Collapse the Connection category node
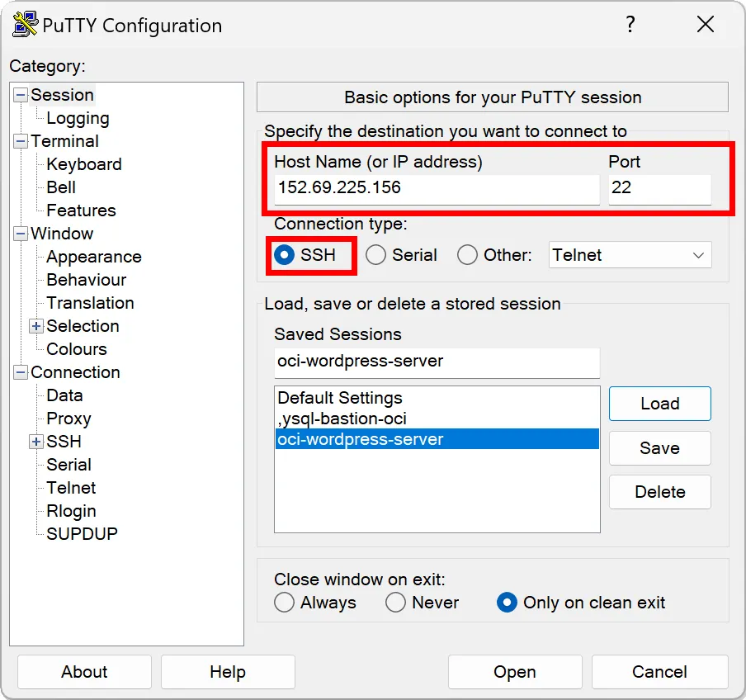The height and width of the screenshot is (700, 746). 21,372
